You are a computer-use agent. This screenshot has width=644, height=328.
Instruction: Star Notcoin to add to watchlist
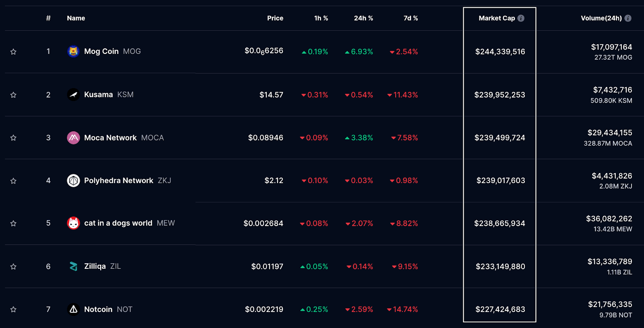point(13,309)
